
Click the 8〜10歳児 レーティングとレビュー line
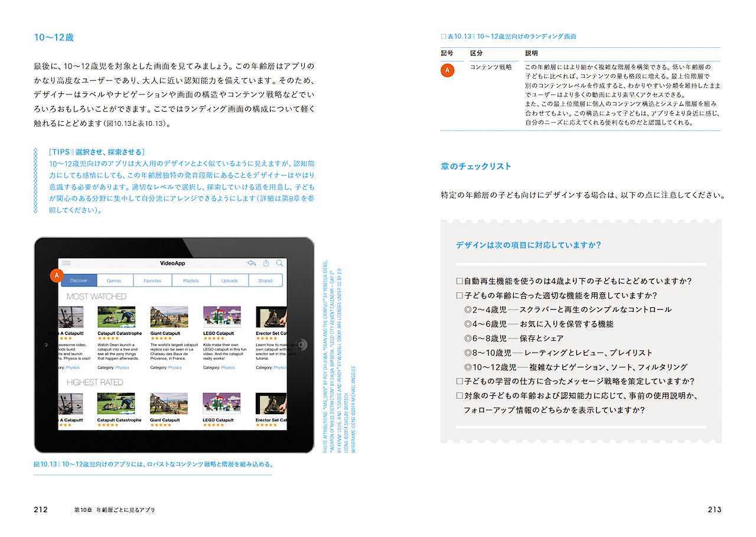coord(558,353)
